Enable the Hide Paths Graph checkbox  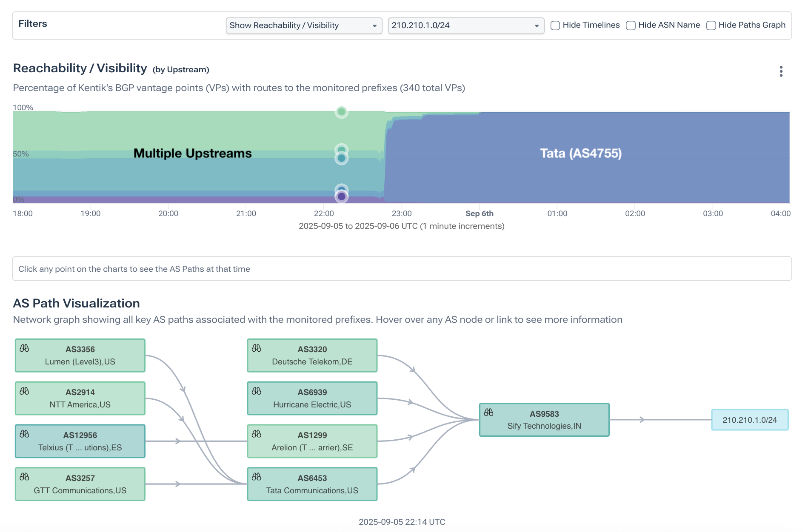pos(711,26)
